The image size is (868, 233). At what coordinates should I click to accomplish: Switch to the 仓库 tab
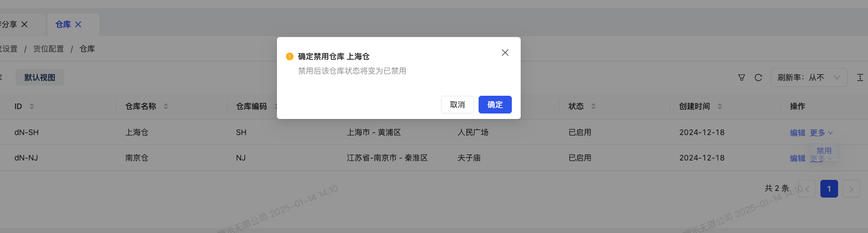pos(63,24)
